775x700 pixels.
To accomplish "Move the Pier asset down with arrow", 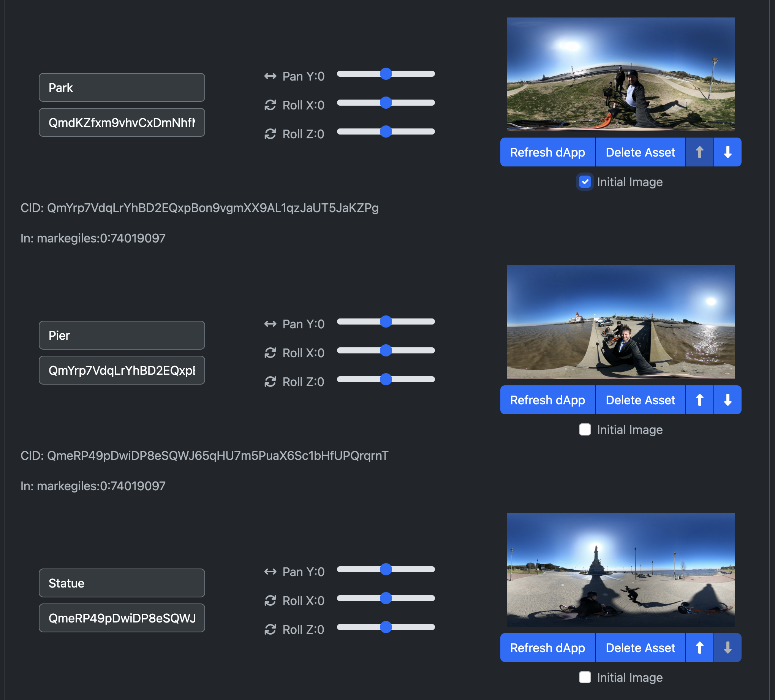I will point(728,400).
